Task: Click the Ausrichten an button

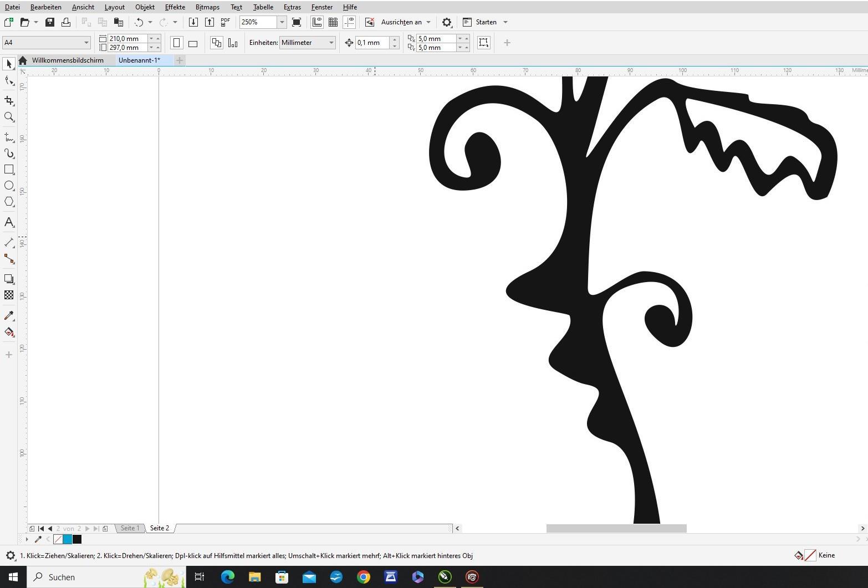Action: [401, 22]
